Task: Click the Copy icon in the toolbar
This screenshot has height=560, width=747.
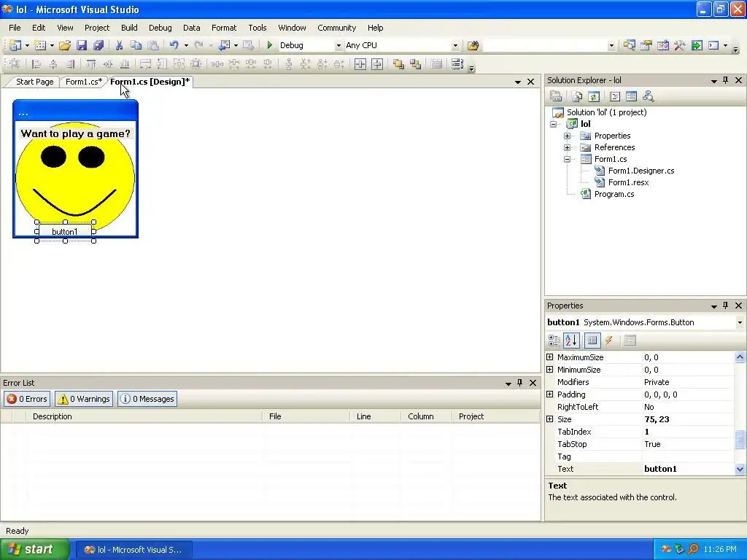Action: point(136,46)
